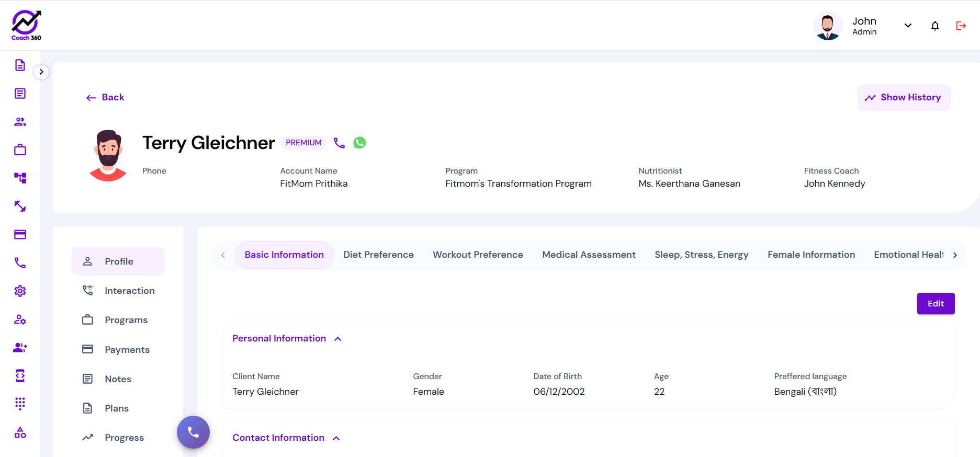Click the shapes icon at sidebar bottom
The image size is (980, 457).
pyautogui.click(x=20, y=432)
